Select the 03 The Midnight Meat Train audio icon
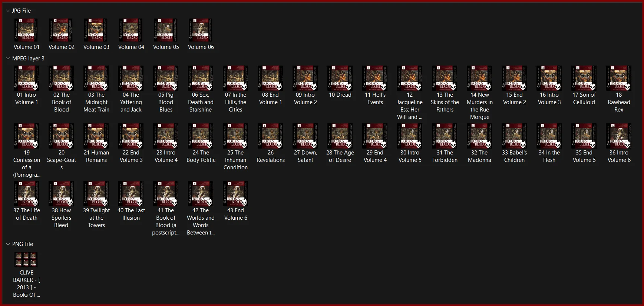This screenshot has width=644, height=306. click(x=96, y=78)
